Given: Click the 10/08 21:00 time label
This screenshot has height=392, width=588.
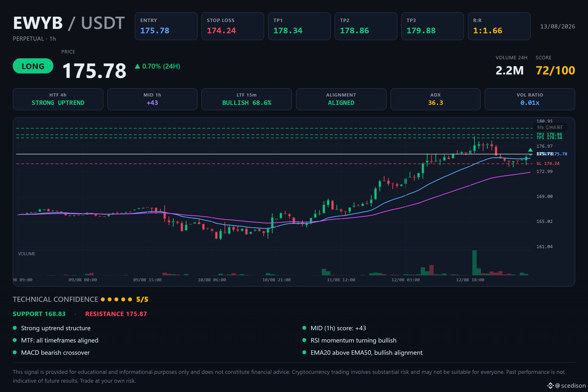Looking at the screenshot, I should coord(277,280).
